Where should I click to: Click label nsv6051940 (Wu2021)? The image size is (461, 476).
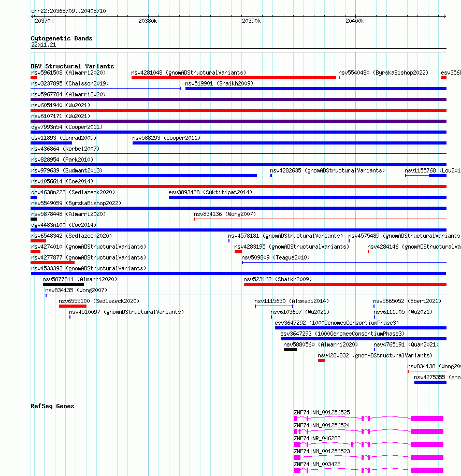tap(61, 105)
